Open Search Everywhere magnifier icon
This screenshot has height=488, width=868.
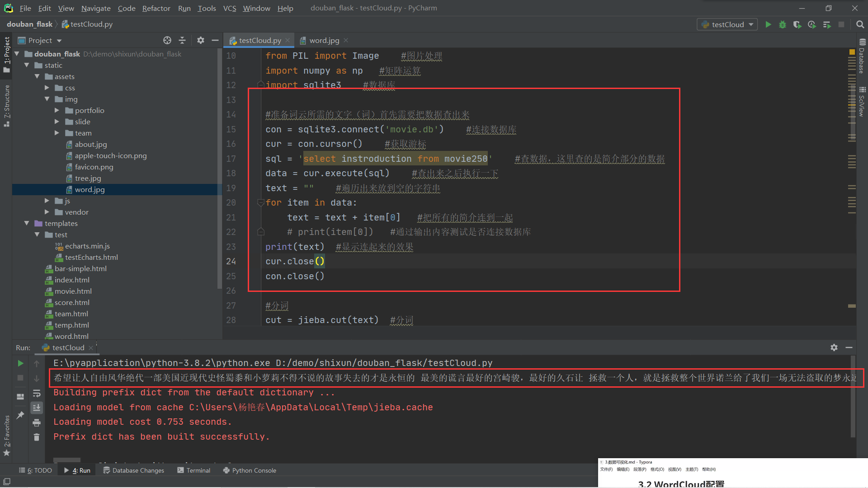[x=860, y=24]
